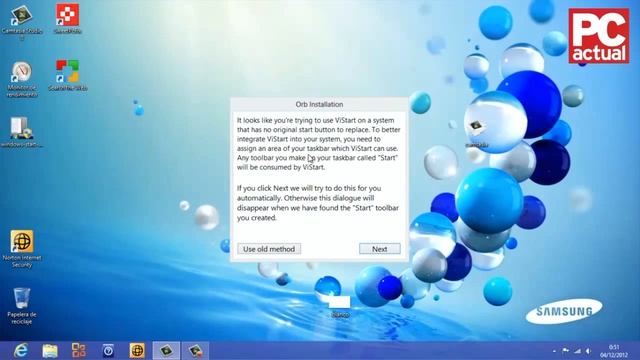Open the network signal tray icon

[x=577, y=351]
